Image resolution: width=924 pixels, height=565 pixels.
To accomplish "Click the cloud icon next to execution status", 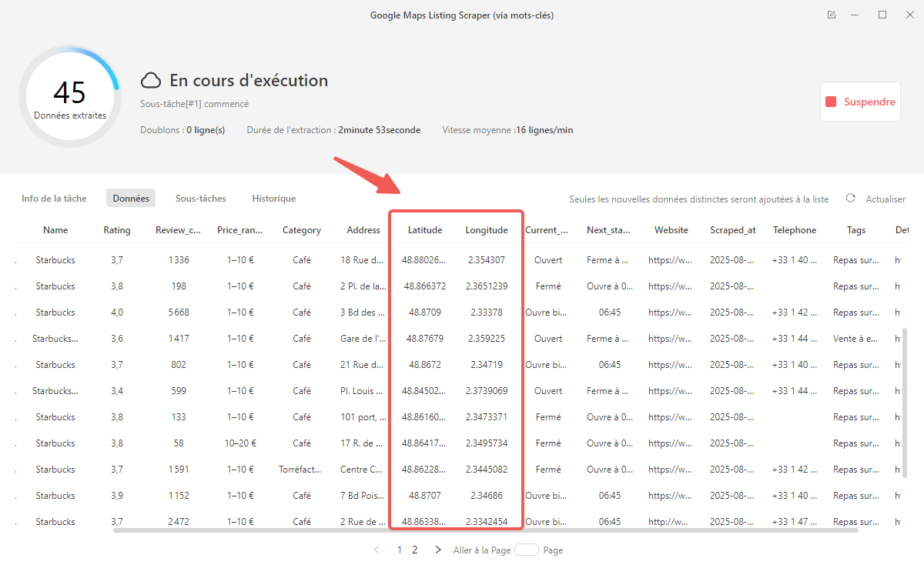I will 151,81.
